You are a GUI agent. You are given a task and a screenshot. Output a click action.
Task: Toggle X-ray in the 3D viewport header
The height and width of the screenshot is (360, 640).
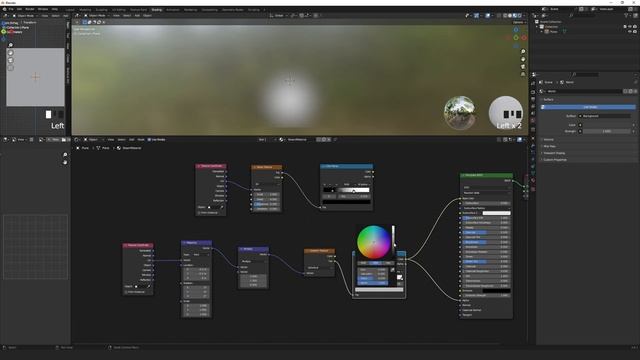pyautogui.click(x=498, y=16)
